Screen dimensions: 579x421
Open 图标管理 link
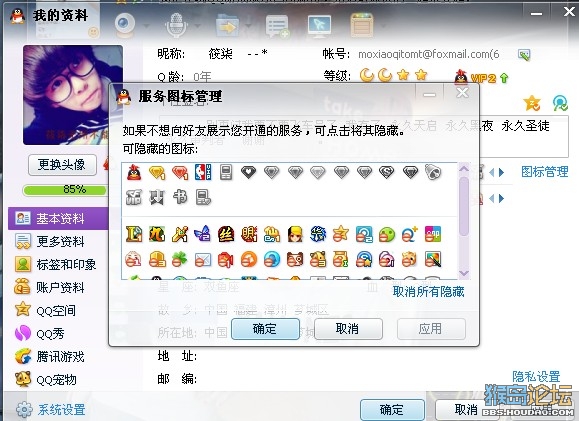pyautogui.click(x=545, y=172)
